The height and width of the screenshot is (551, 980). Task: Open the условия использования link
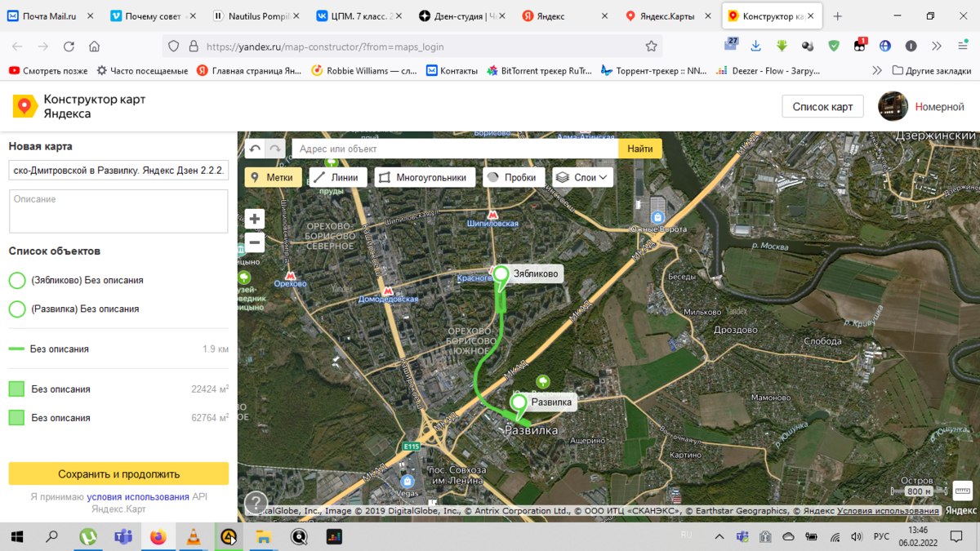click(x=138, y=496)
